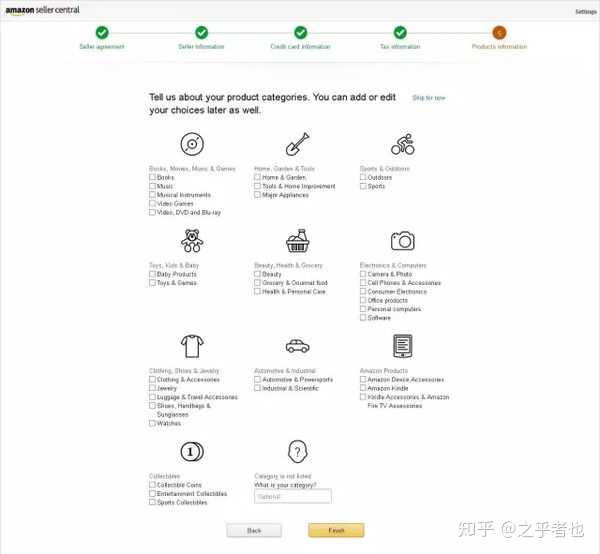This screenshot has width=600, height=554.
Task: Click the yellow Finish button
Action: click(336, 530)
